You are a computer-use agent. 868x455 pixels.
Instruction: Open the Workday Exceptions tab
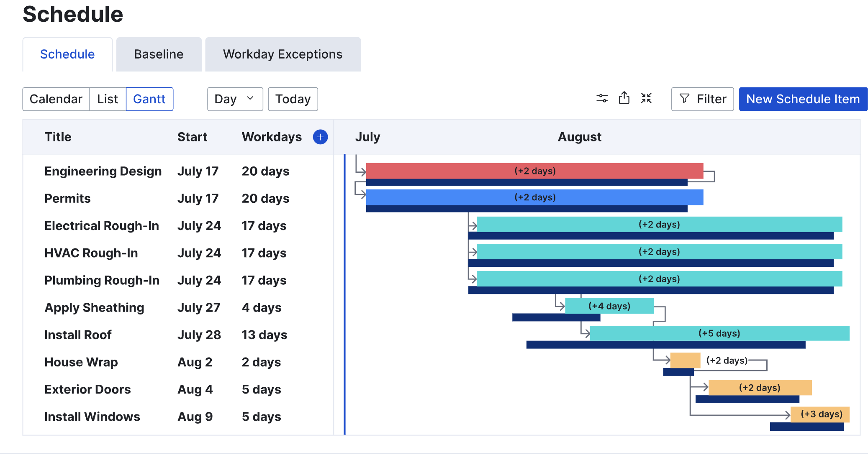[x=282, y=54]
